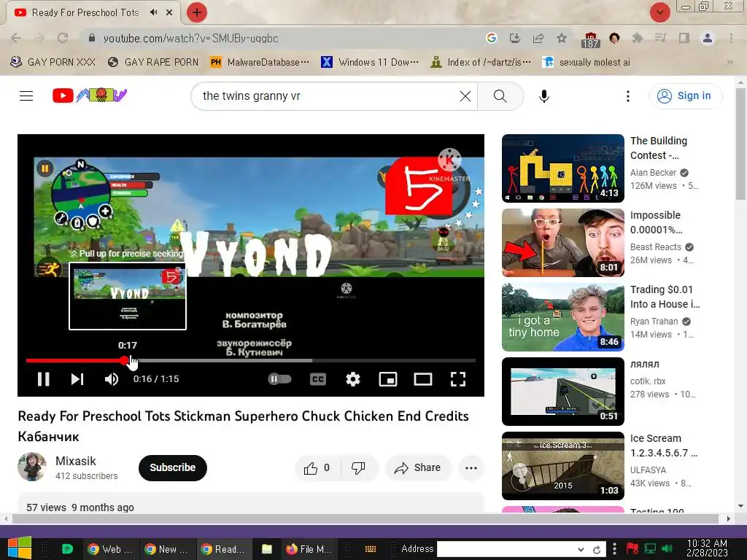The image size is (747, 560).
Task: Click the install app icon in address bar
Action: (x=514, y=38)
